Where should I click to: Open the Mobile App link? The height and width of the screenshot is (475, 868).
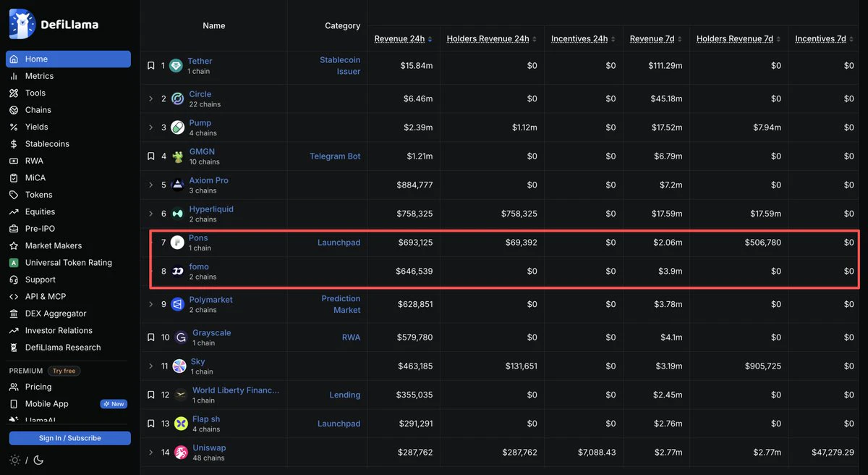pyautogui.click(x=68, y=404)
